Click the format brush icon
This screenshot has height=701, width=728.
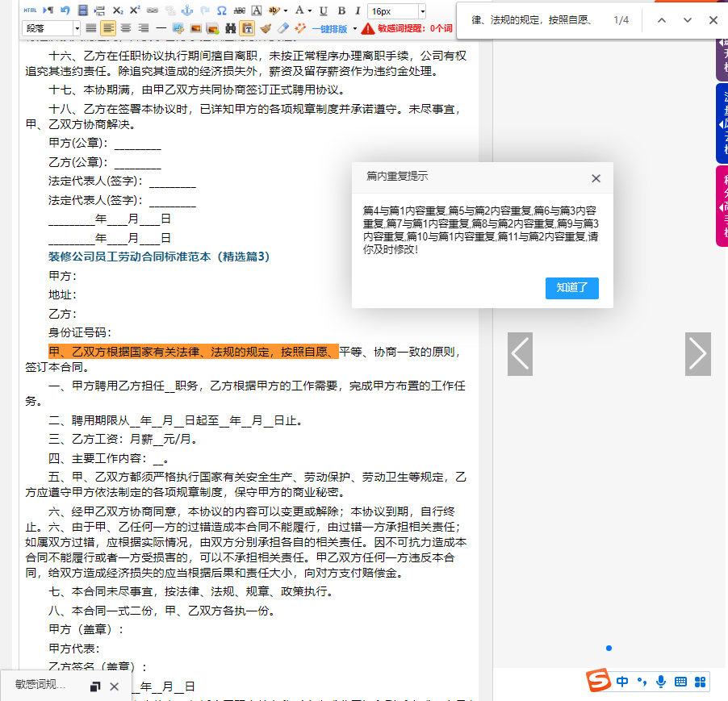pos(266,28)
